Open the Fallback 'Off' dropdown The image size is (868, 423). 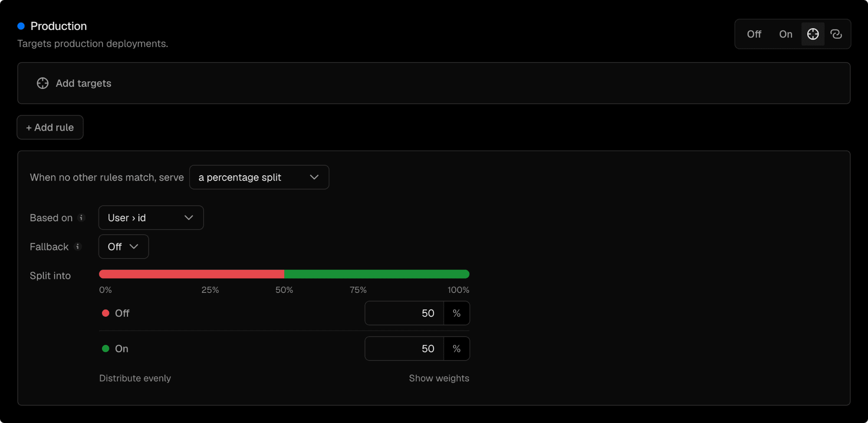click(x=124, y=246)
